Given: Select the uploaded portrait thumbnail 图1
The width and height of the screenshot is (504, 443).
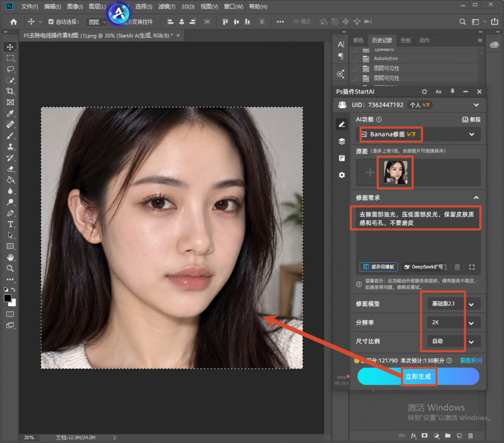Looking at the screenshot, I should [x=395, y=173].
